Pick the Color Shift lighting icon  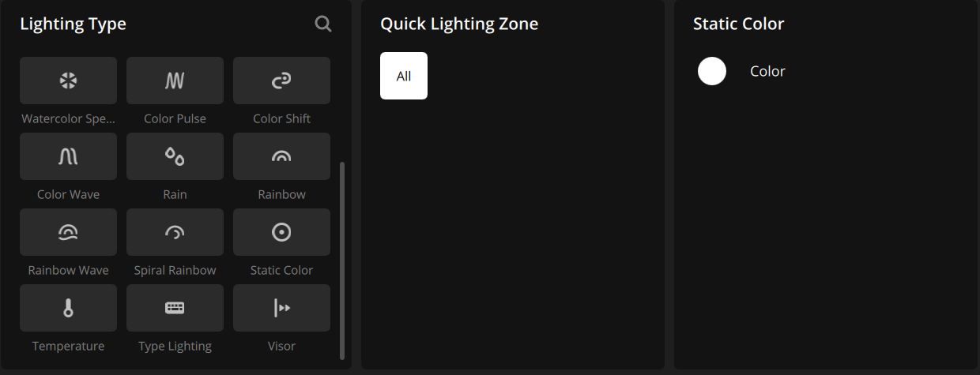click(281, 81)
